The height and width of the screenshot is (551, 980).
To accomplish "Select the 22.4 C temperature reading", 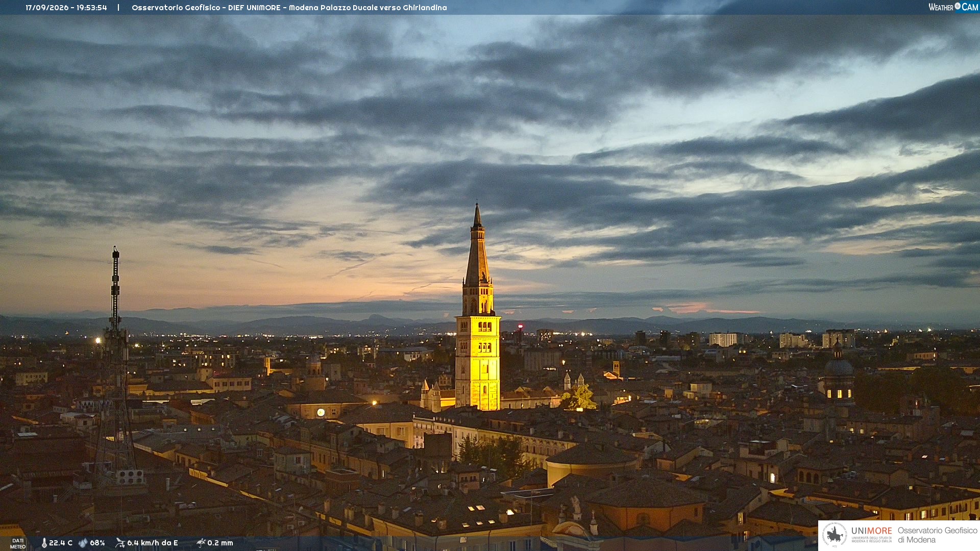I will (x=61, y=543).
